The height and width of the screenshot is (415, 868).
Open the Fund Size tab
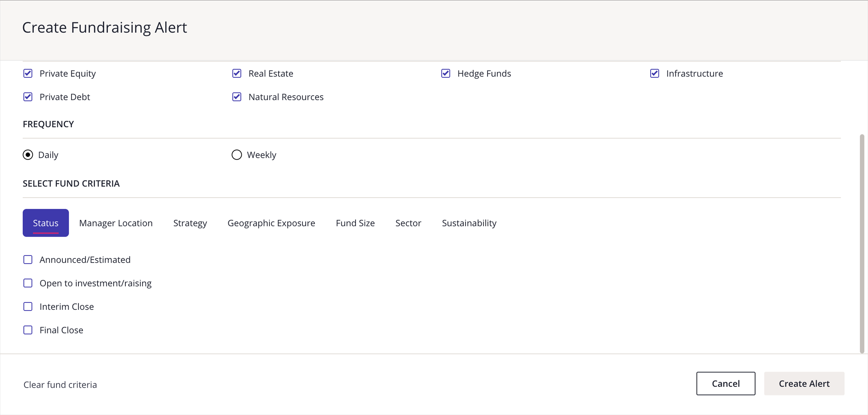(355, 223)
